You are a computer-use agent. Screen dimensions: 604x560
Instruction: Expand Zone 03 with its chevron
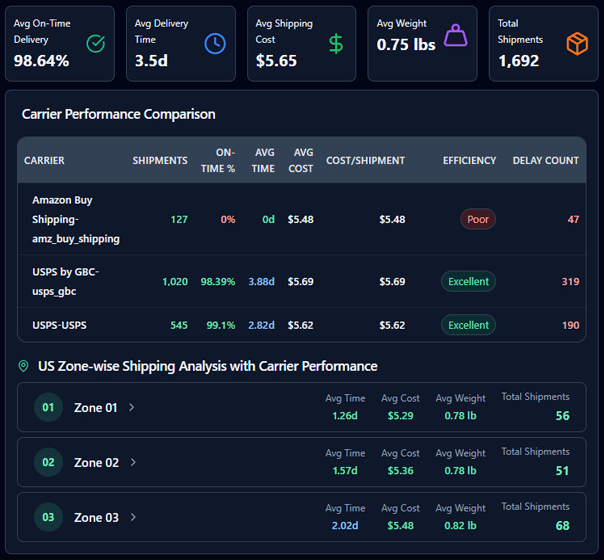[133, 517]
